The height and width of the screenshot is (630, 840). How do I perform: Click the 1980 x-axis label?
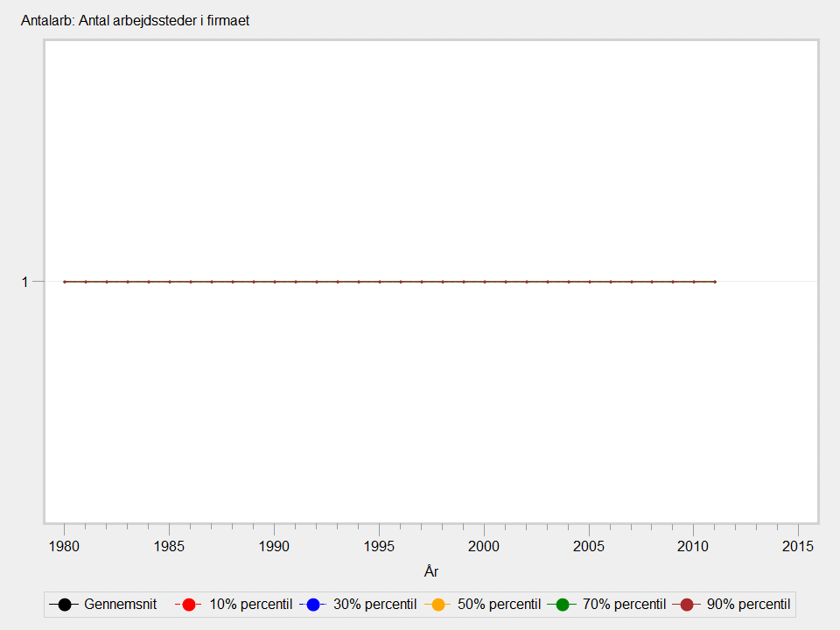pos(64,546)
